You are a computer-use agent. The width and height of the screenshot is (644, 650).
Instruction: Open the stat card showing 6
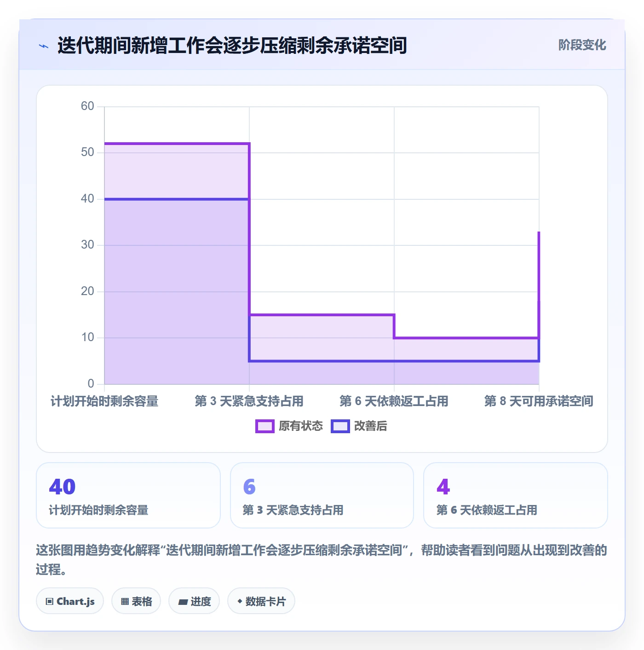[322, 495]
